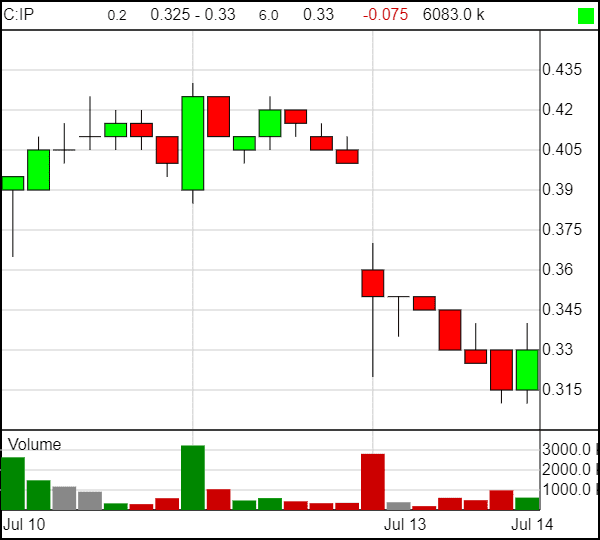Click the first green volume bar at Jul 10
600x540 pixels.
[13, 484]
